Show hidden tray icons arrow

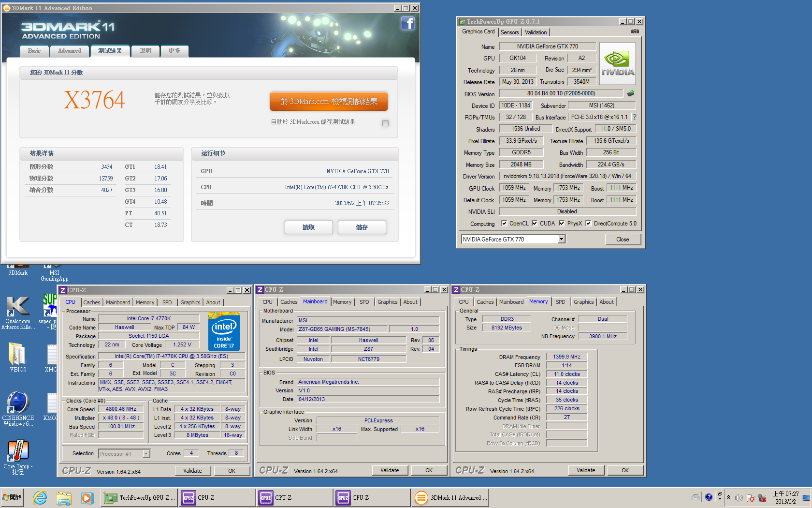728,497
